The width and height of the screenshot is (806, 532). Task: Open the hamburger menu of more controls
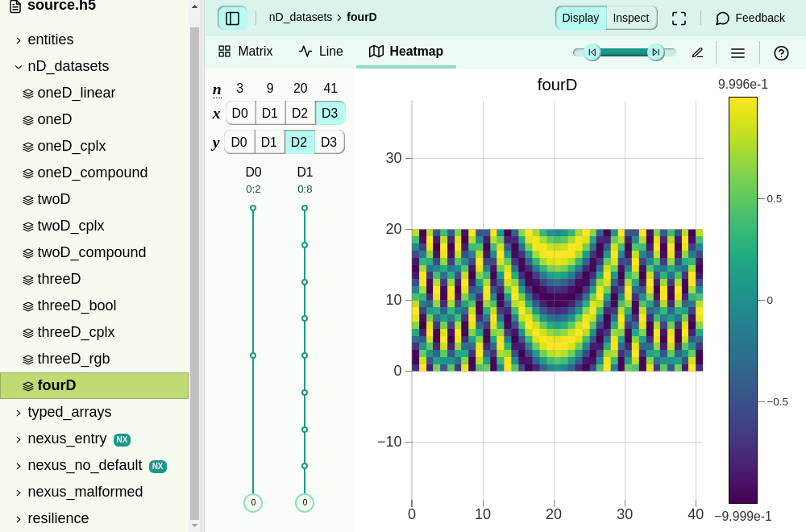click(x=737, y=53)
